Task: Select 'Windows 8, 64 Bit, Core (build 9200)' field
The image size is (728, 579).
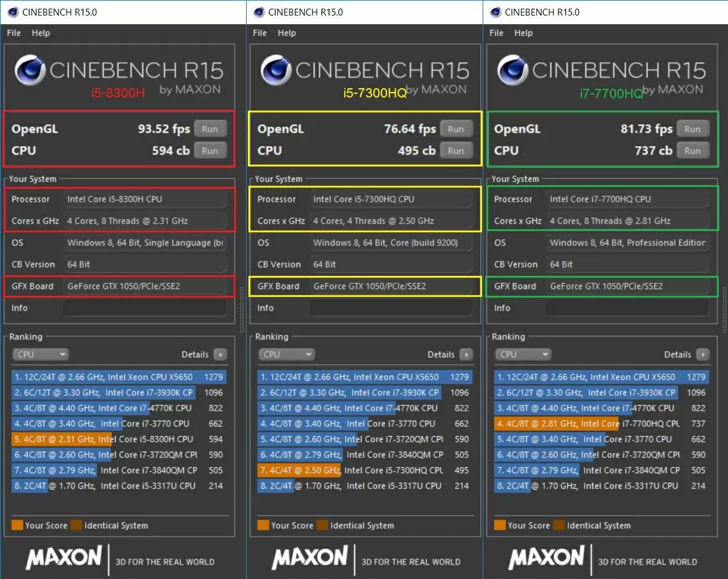Action: [x=391, y=243]
